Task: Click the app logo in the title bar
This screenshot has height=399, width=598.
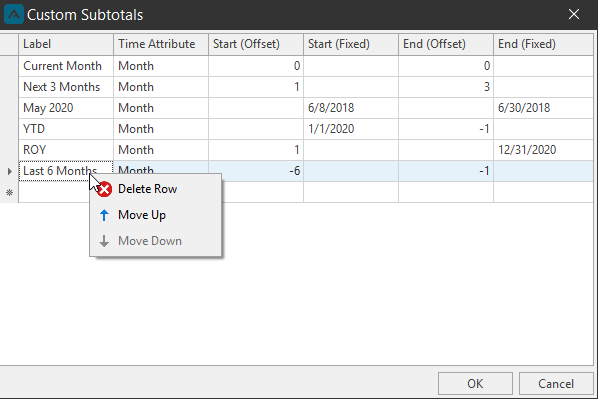Action: [x=14, y=14]
